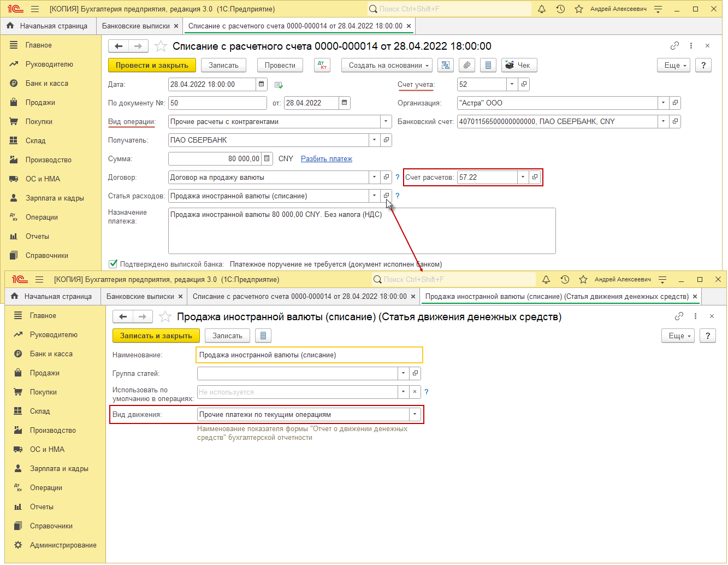
Task: Click the reports list icon in top toolbar
Action: [x=488, y=65]
